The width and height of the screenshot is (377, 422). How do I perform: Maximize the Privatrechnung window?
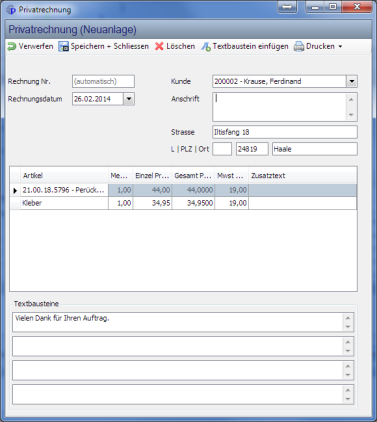[x=333, y=7]
